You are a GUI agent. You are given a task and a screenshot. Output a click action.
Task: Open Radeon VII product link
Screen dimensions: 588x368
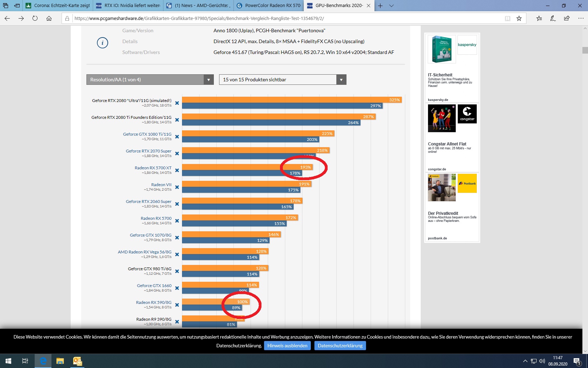coord(161,185)
